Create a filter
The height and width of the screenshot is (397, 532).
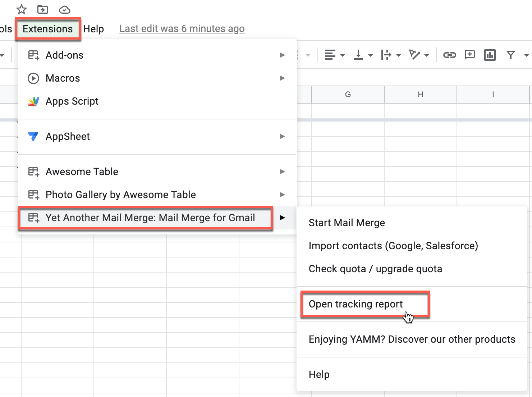510,55
